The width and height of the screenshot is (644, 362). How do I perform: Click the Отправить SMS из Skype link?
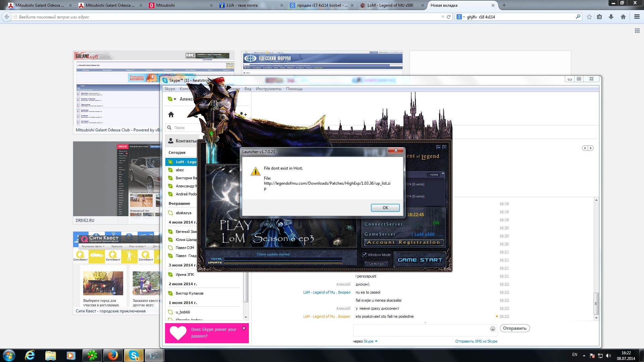476,341
